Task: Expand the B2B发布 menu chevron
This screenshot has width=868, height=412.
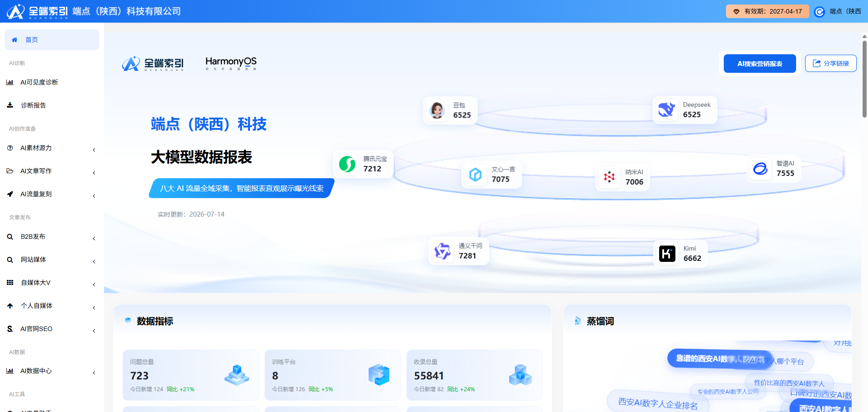Action: tap(94, 238)
